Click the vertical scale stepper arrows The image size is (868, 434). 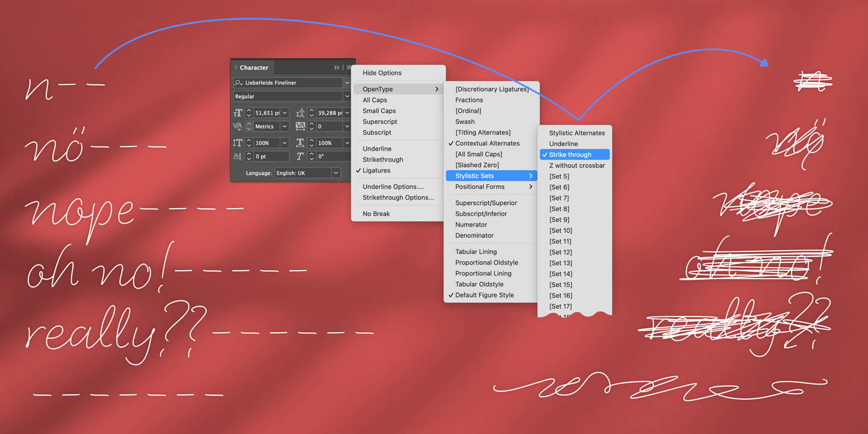(249, 143)
